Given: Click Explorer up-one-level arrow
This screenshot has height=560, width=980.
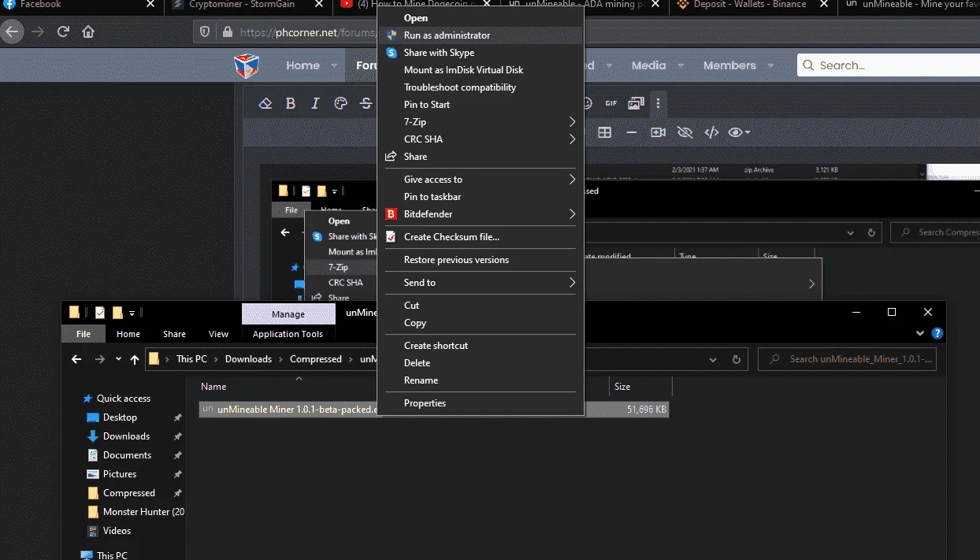Looking at the screenshot, I should click(135, 359).
